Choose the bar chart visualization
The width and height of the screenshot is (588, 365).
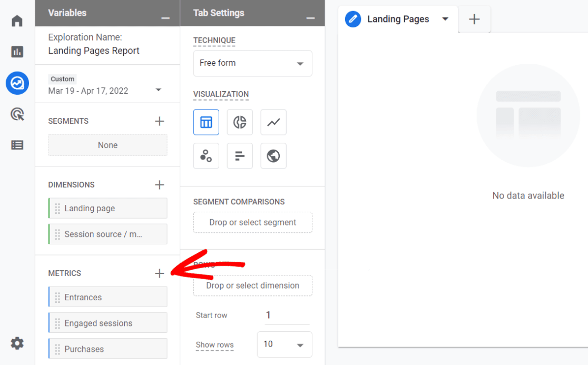[240, 156]
